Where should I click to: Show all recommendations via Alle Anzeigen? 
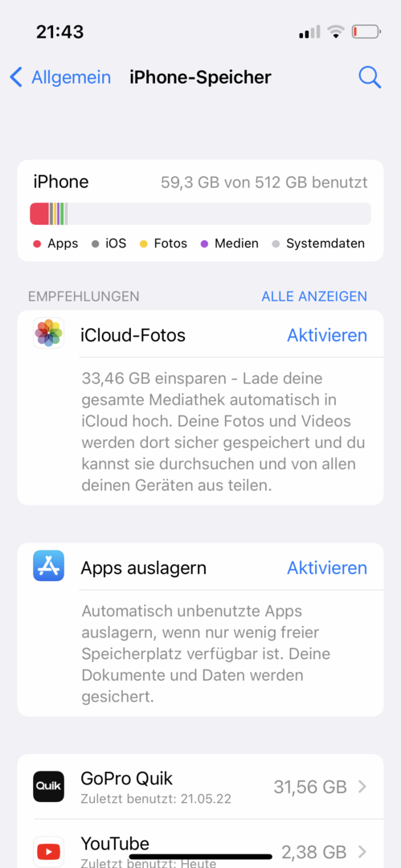click(314, 296)
